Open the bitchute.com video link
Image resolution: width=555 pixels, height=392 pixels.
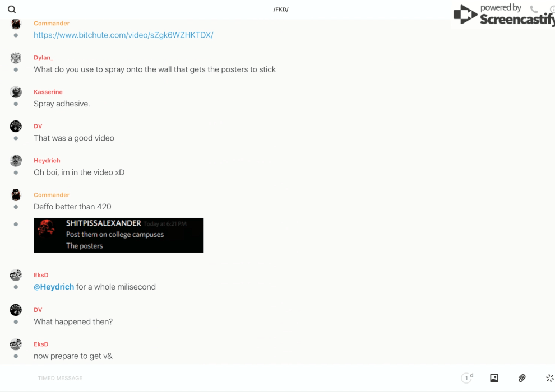(x=123, y=35)
